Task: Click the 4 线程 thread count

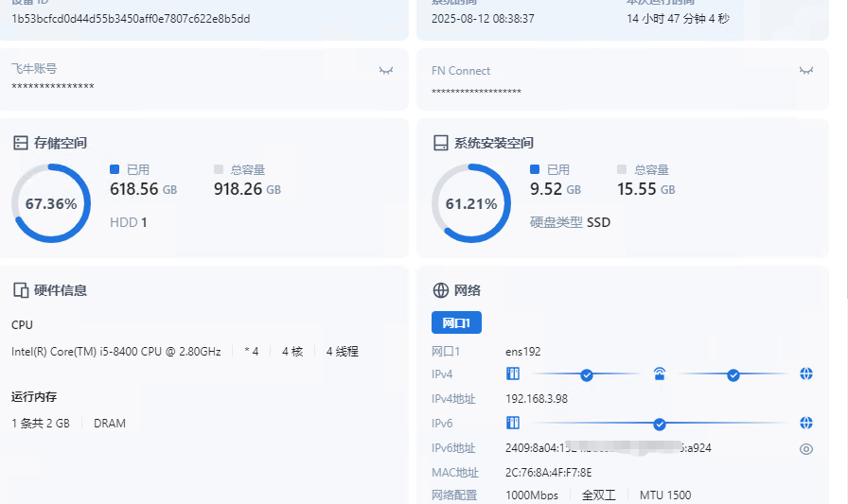Action: pyautogui.click(x=342, y=352)
